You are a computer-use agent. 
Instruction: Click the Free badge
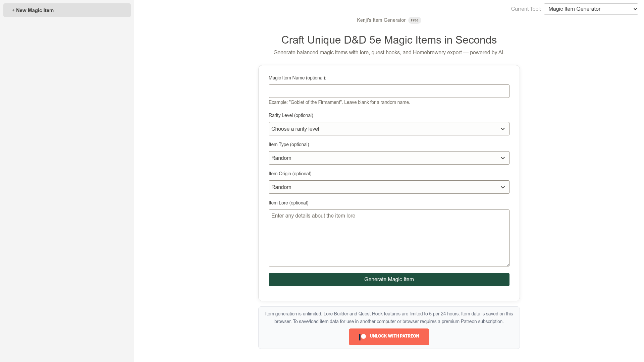415,20
